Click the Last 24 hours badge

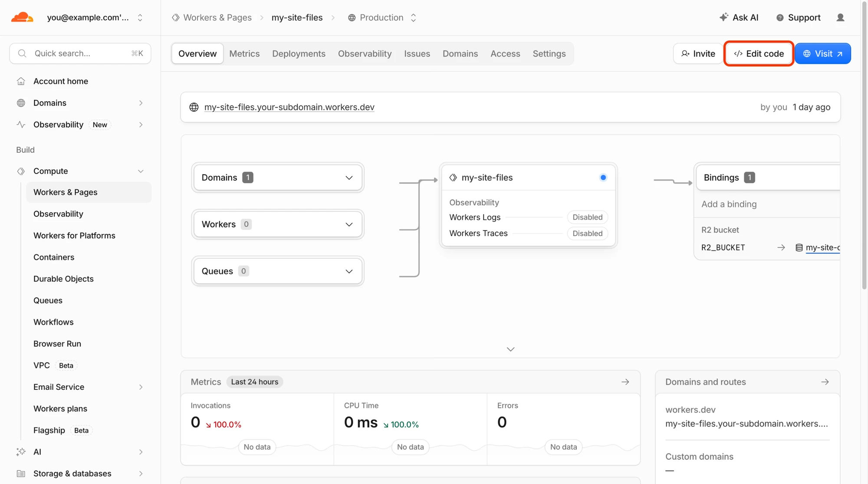(x=255, y=382)
